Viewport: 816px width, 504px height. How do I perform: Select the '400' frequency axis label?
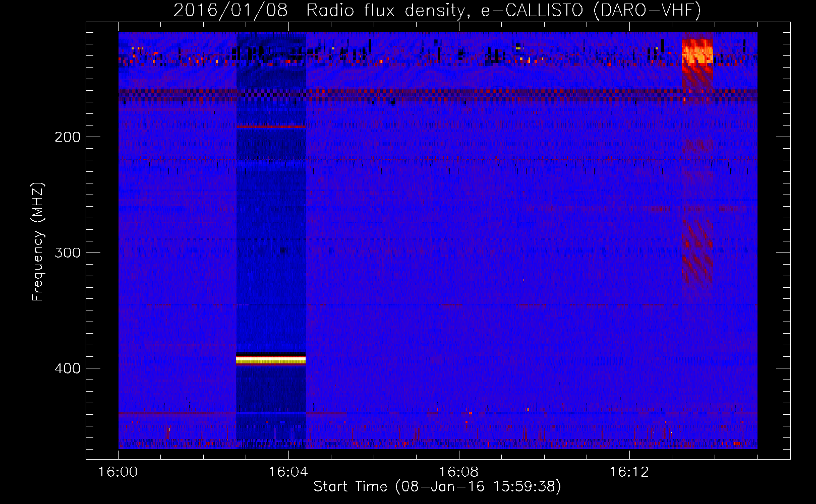point(68,368)
